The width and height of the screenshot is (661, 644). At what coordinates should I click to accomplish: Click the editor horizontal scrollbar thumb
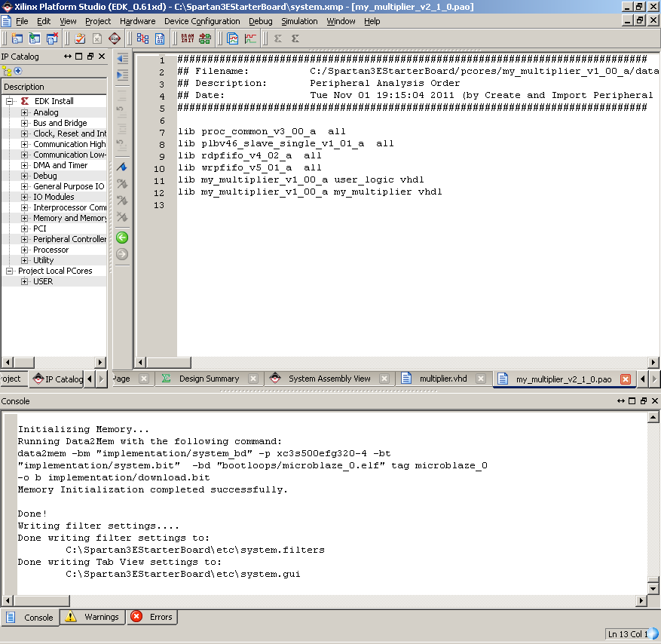[x=169, y=362]
